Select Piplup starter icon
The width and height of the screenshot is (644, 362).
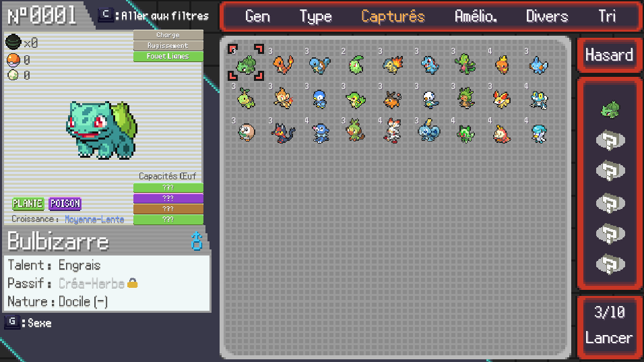[320, 100]
